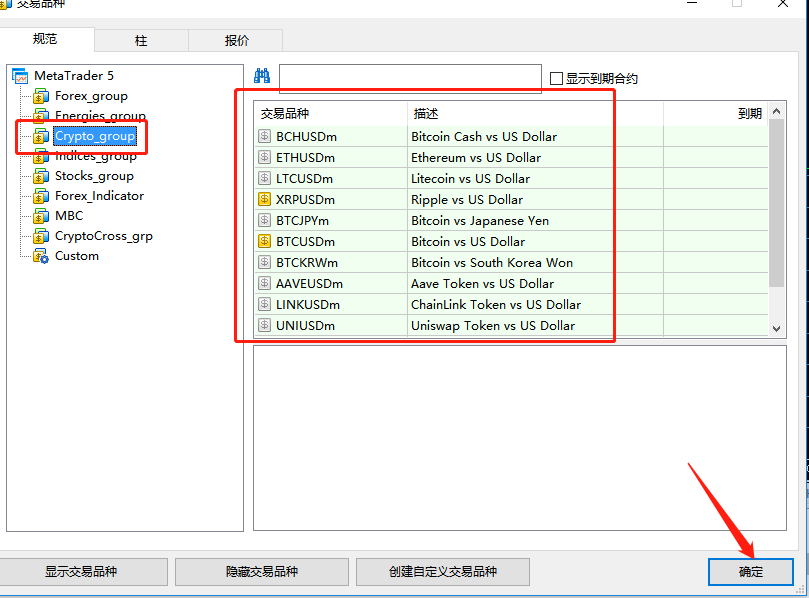Select Indices_group in the tree
This screenshot has width=809, height=598.
96,156
